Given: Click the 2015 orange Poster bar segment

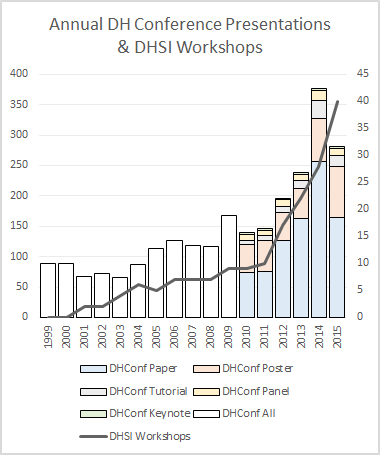Looking at the screenshot, I should pos(337,192).
